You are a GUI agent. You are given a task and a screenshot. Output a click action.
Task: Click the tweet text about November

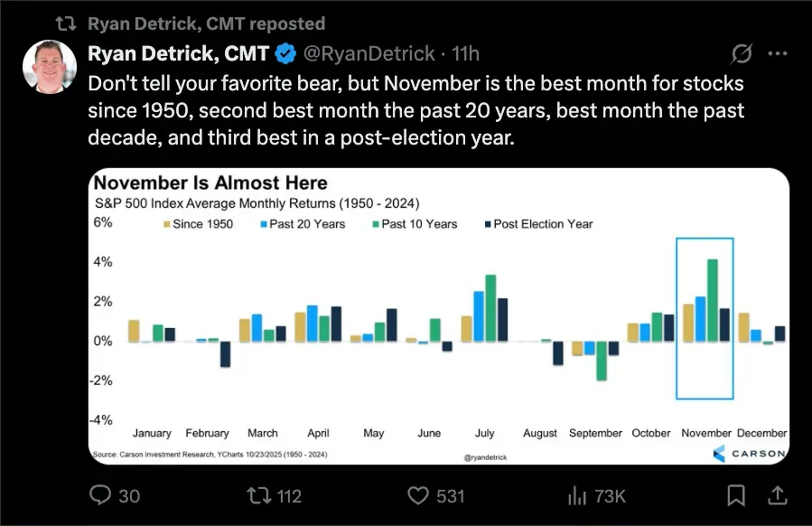415,111
